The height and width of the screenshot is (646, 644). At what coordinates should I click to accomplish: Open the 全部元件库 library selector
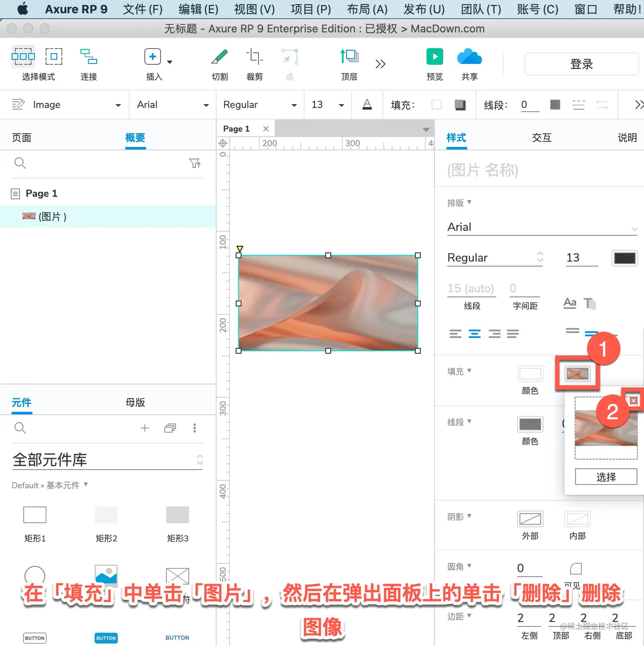tap(107, 460)
